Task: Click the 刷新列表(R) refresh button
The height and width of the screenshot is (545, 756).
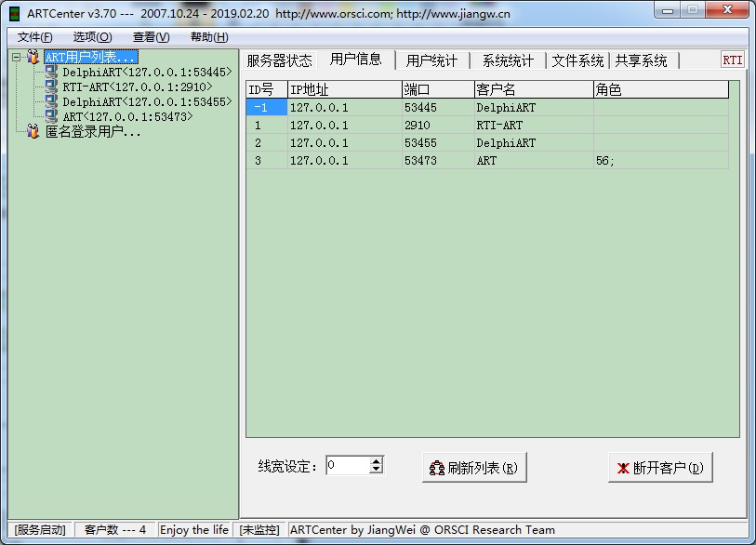Action: point(474,468)
